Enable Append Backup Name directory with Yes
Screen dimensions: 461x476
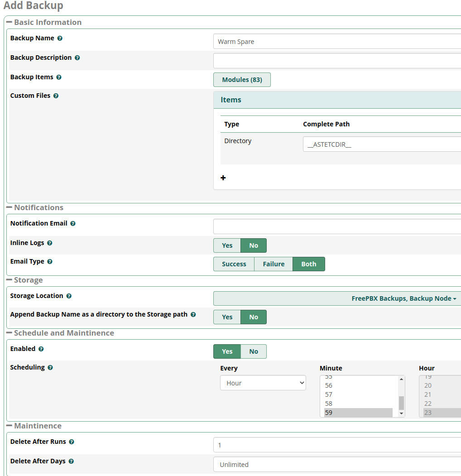(227, 317)
